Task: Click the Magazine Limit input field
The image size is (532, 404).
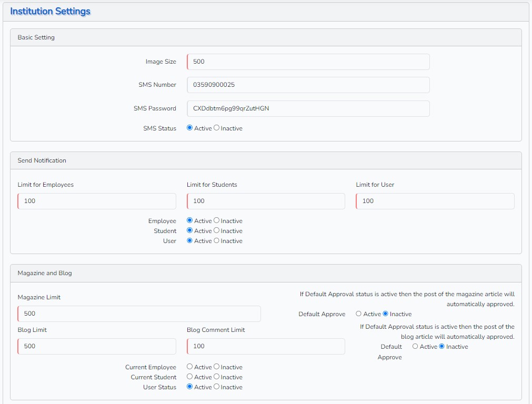Action: (139, 314)
